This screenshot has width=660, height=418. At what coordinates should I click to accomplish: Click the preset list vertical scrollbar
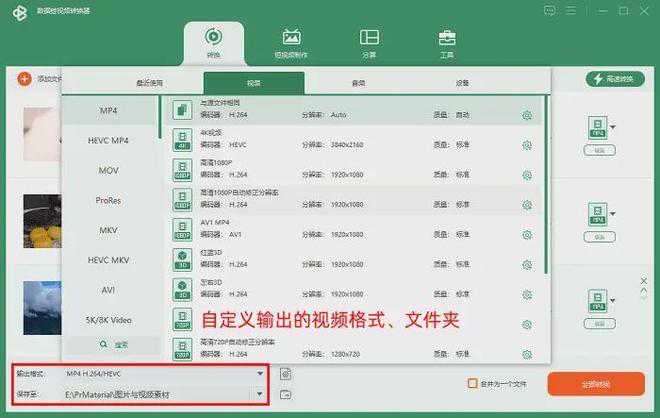[x=546, y=185]
